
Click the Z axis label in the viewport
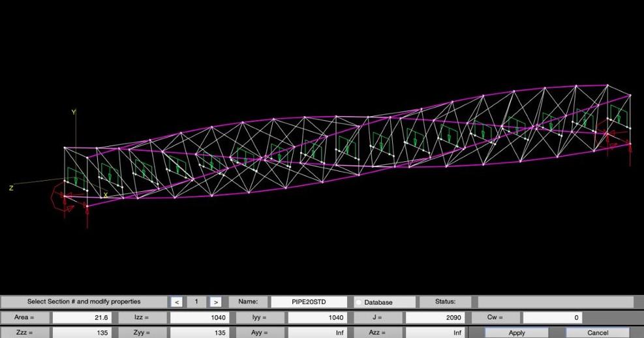point(11,188)
